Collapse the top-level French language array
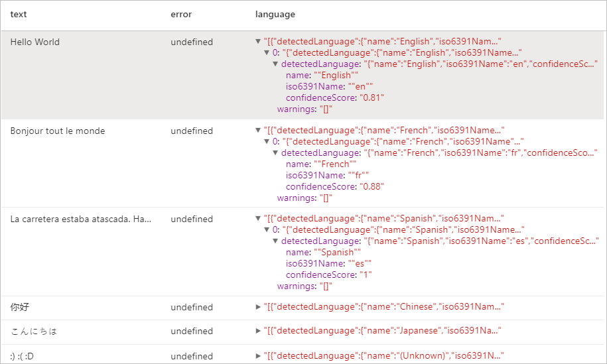 tap(259, 131)
